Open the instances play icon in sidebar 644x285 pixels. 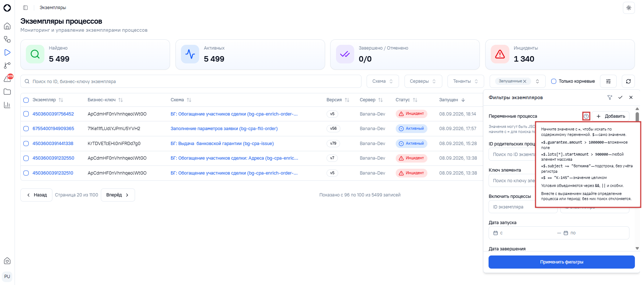(x=7, y=52)
